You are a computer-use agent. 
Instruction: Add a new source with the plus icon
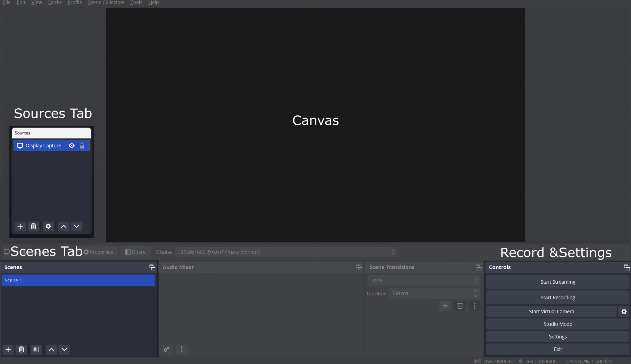(x=20, y=226)
